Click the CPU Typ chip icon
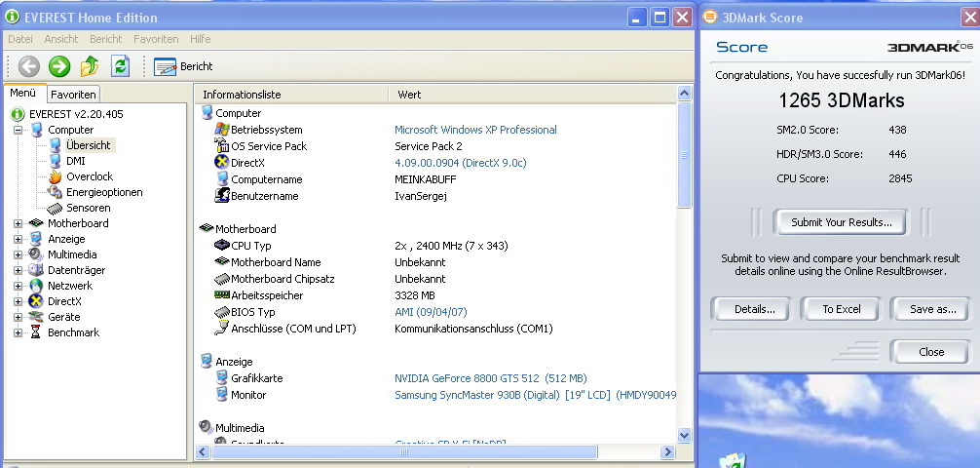980x468 pixels. point(222,246)
